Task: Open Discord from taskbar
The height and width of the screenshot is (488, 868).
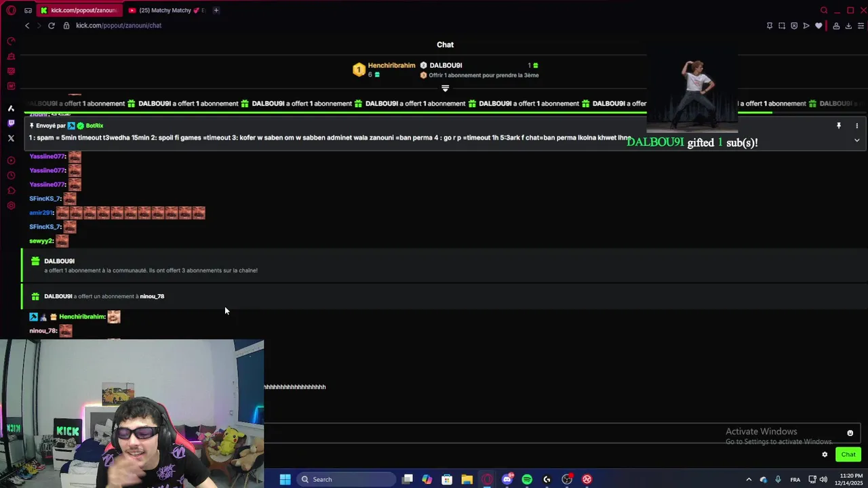Action: (507, 479)
